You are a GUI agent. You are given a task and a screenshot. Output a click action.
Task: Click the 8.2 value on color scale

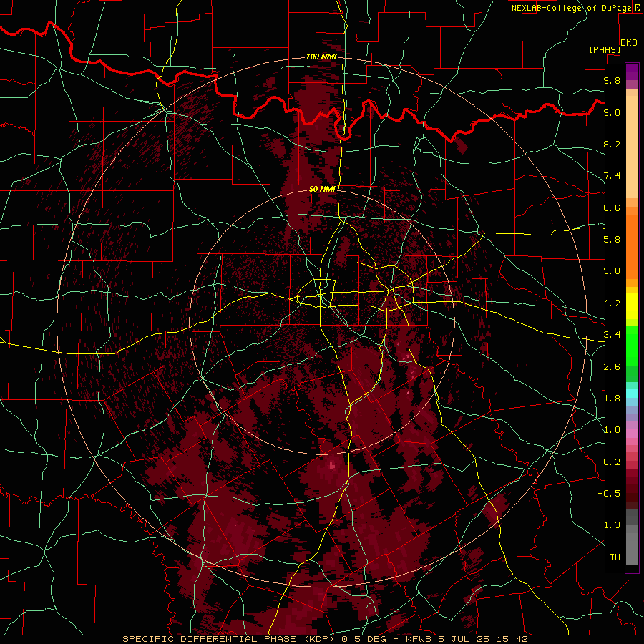(612, 144)
